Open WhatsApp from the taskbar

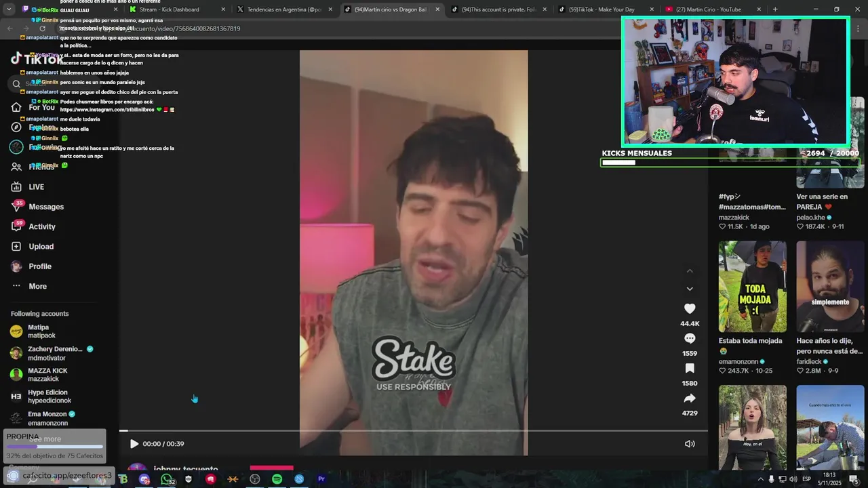tap(166, 479)
